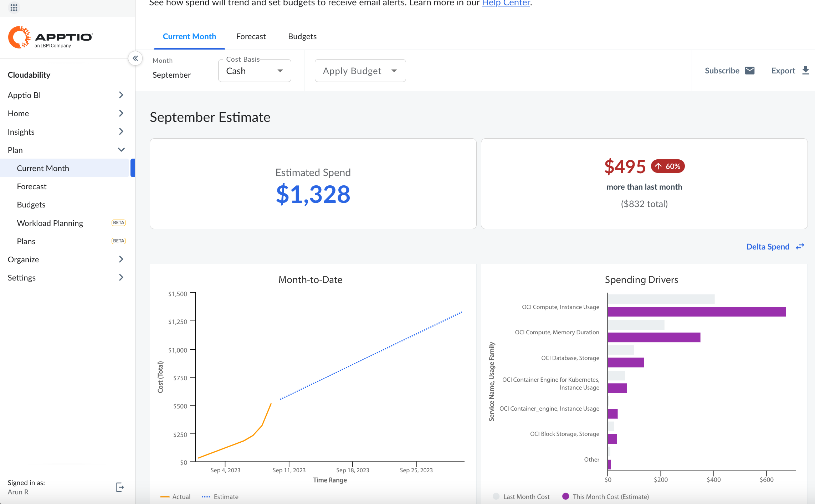Open the Apply Budget dropdown
The image size is (815, 504).
click(360, 70)
